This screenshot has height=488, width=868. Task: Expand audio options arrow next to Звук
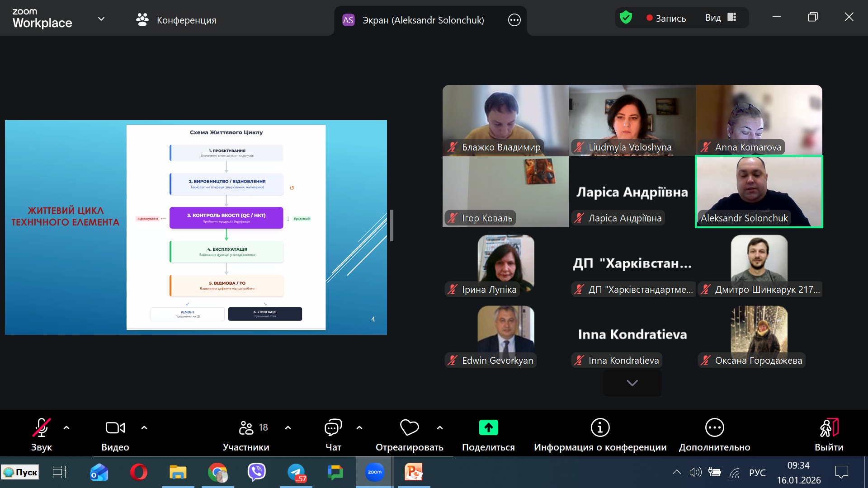tap(66, 427)
